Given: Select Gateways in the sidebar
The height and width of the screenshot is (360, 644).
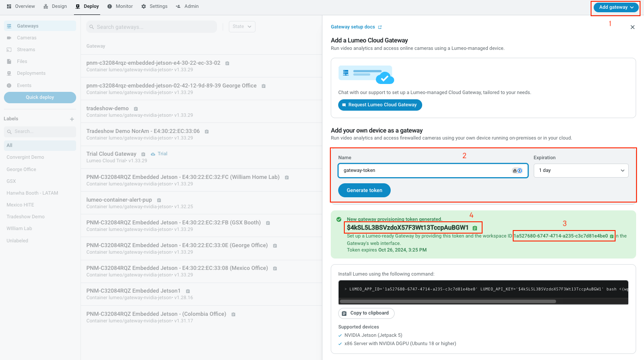Looking at the screenshot, I should 40,26.
